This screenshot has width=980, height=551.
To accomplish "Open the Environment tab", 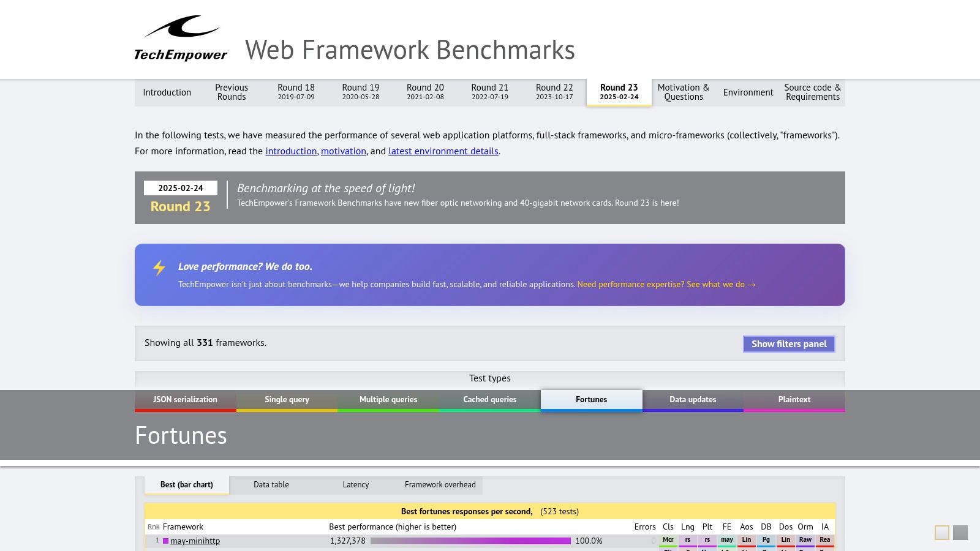I will tap(748, 92).
